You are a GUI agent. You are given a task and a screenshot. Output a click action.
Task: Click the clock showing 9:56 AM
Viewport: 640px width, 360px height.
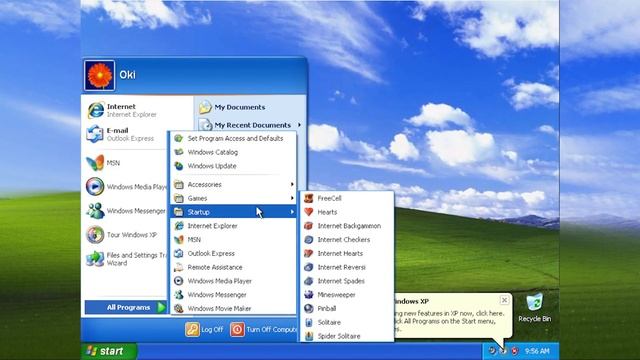pos(537,351)
